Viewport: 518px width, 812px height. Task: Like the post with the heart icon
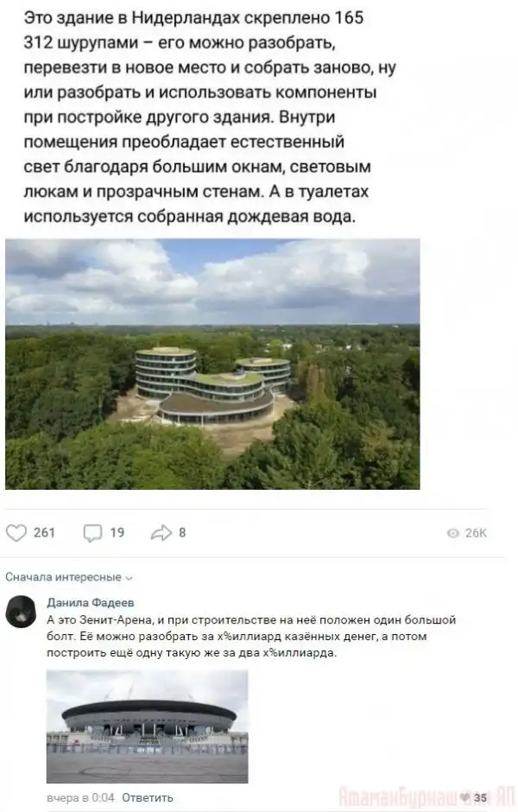pyautogui.click(x=16, y=533)
